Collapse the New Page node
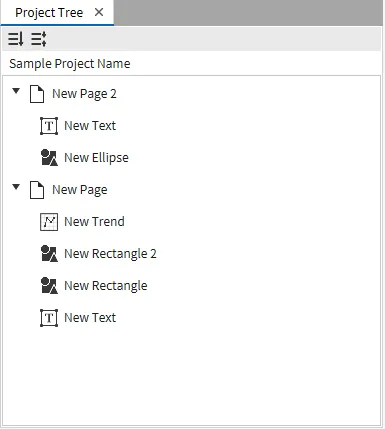 (x=16, y=187)
